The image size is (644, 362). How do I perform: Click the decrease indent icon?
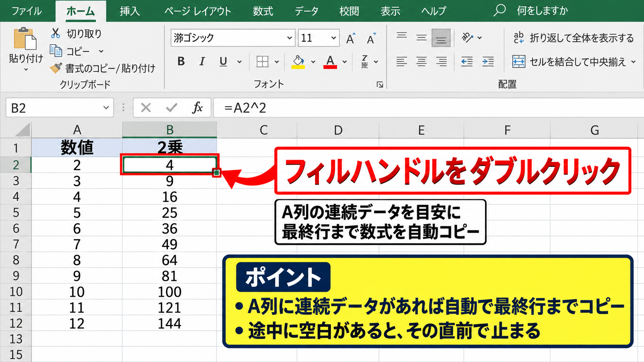point(467,62)
